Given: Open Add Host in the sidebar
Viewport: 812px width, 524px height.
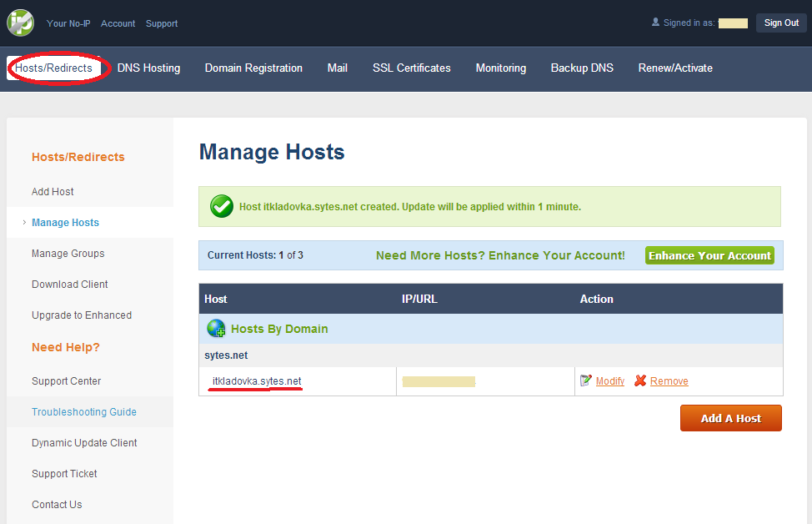Looking at the screenshot, I should click(x=53, y=192).
